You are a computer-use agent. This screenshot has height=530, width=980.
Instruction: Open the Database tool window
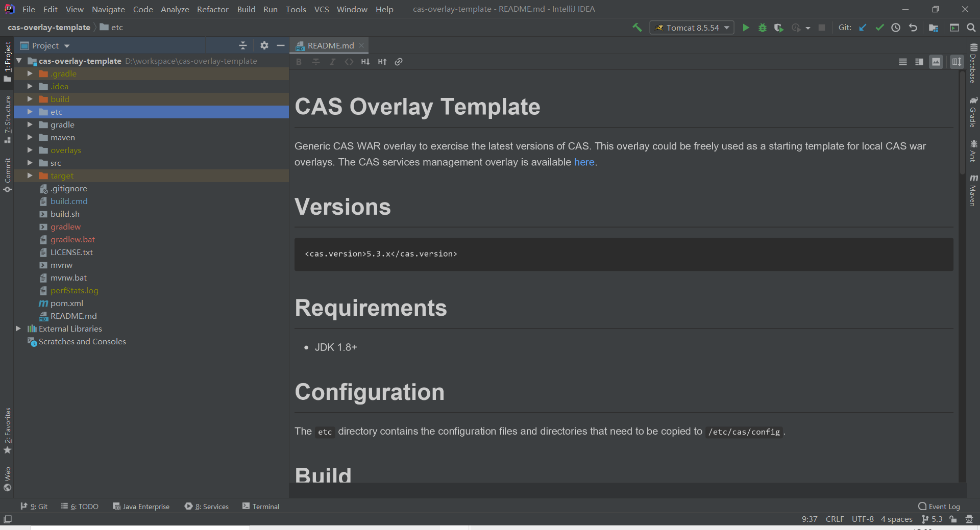click(x=973, y=63)
